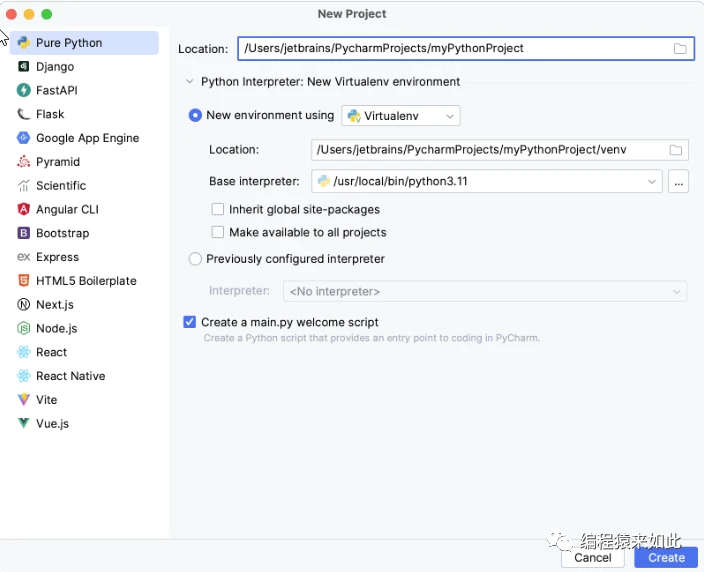
Task: Select the HTML5 Boilerplate icon
Action: [x=24, y=281]
